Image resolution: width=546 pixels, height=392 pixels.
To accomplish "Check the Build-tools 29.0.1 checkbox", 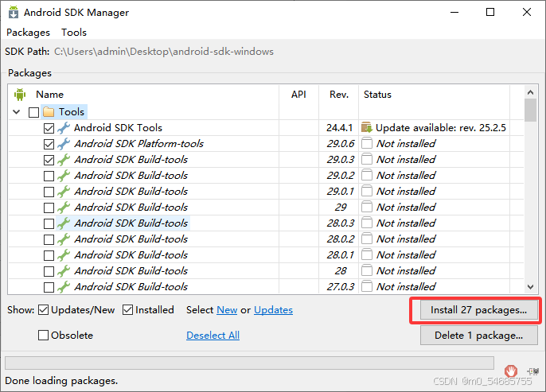I will (49, 192).
